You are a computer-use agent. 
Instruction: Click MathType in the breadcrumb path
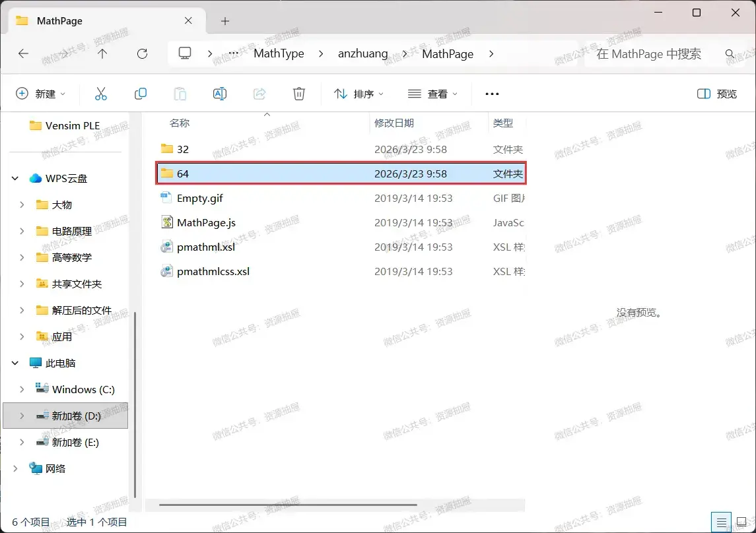pos(279,53)
